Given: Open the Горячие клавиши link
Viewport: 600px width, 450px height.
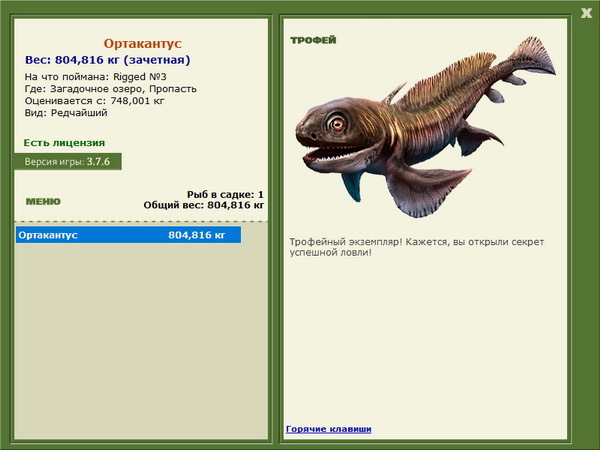Looking at the screenshot, I should point(329,429).
